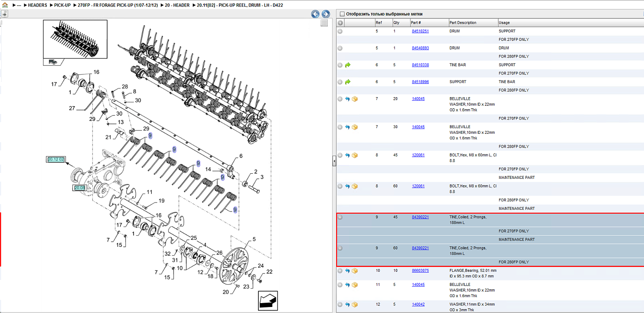Click the plus icon in the table header
This screenshot has width=644, height=313.
point(340,23)
